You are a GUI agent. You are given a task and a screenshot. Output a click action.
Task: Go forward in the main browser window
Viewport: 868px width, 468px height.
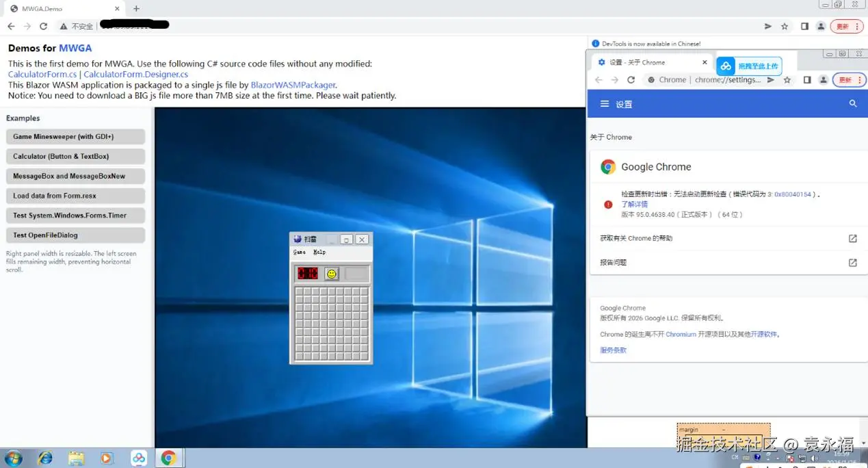coord(27,26)
